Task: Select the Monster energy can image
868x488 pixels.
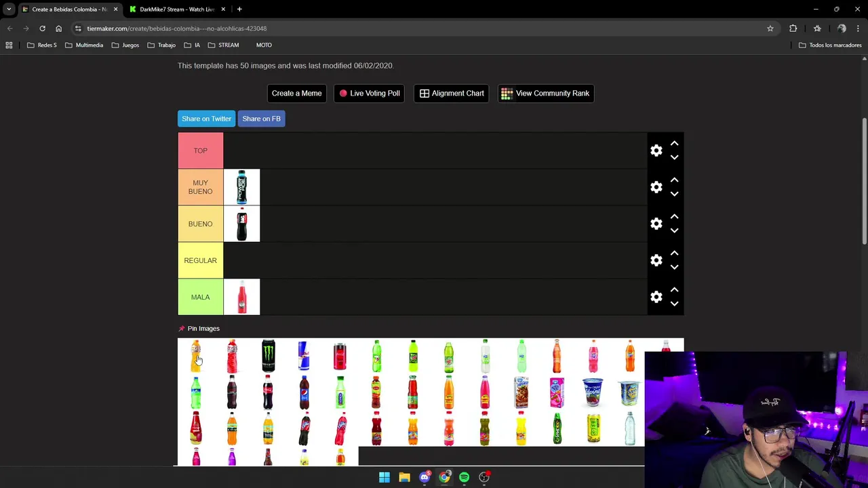Action: click(x=268, y=356)
